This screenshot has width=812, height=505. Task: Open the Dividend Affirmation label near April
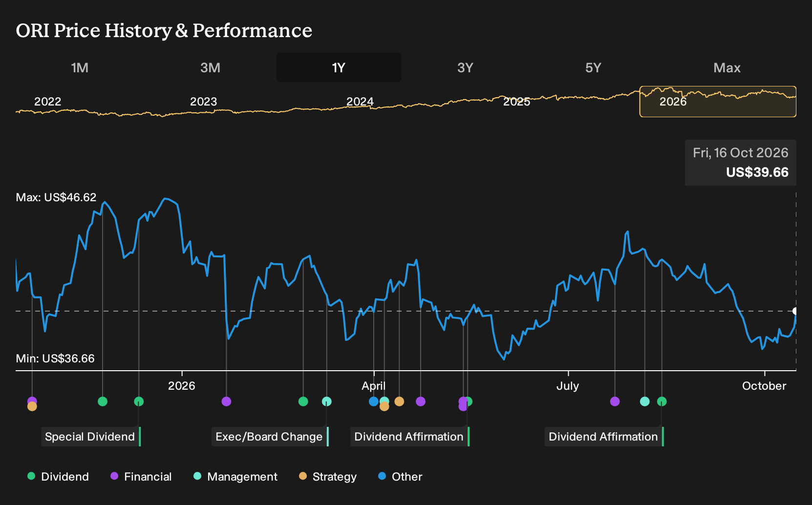point(410,437)
